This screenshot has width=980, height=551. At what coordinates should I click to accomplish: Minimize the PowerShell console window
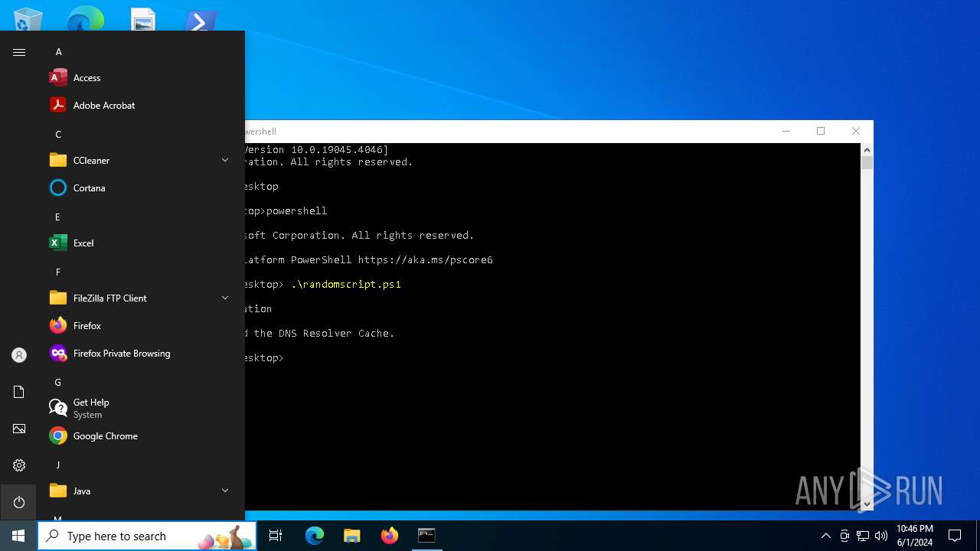click(786, 132)
